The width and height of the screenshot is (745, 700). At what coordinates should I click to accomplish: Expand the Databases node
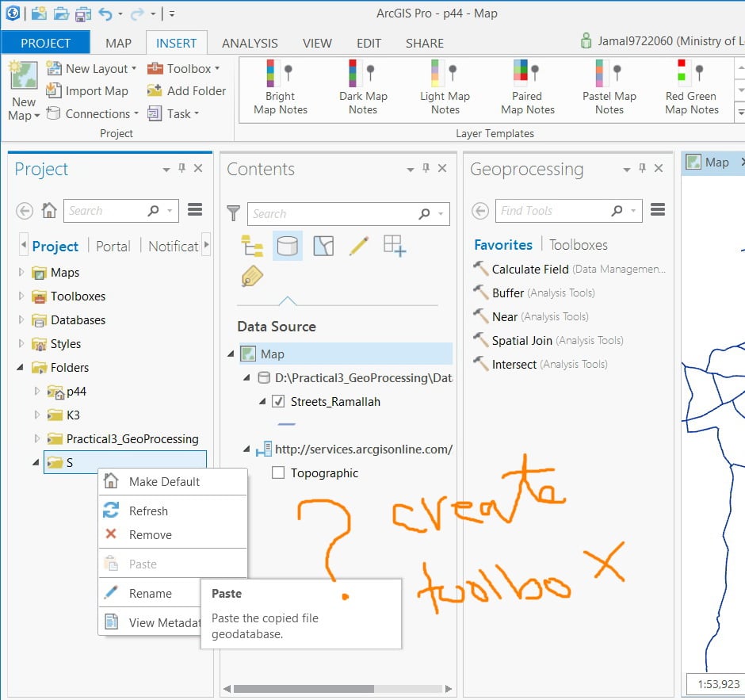point(21,319)
